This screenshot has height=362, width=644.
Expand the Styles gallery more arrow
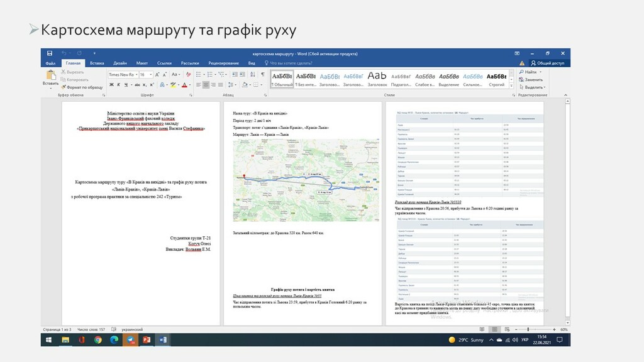pos(512,86)
